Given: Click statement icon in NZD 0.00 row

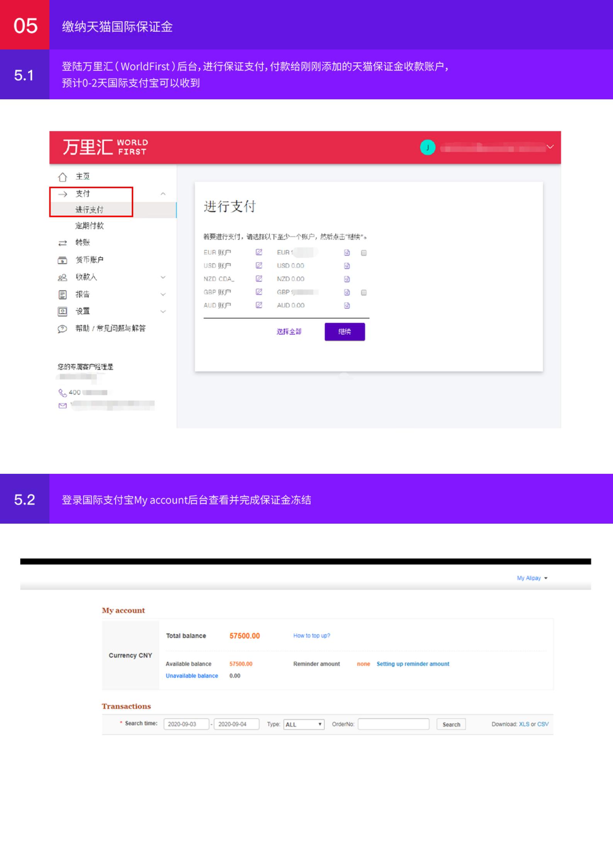Looking at the screenshot, I should coord(347,279).
